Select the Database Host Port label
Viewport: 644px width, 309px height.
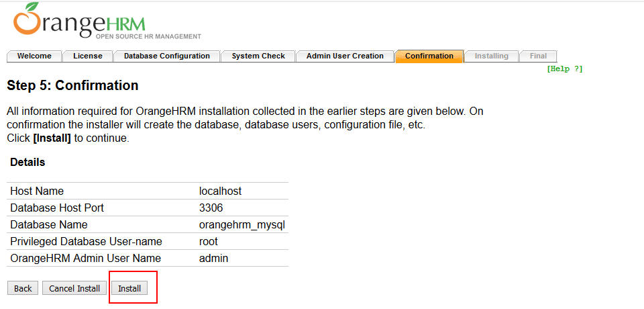tap(57, 208)
